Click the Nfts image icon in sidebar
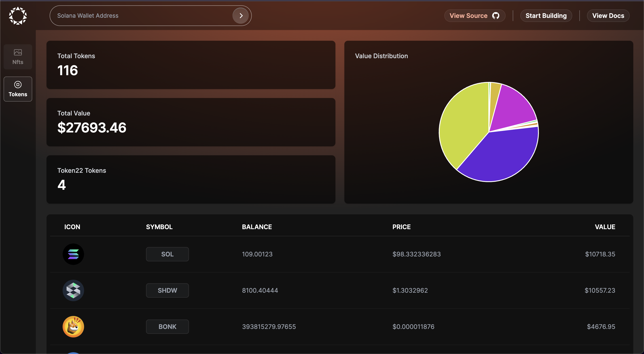Screen dimensions: 644x354 pos(18,52)
